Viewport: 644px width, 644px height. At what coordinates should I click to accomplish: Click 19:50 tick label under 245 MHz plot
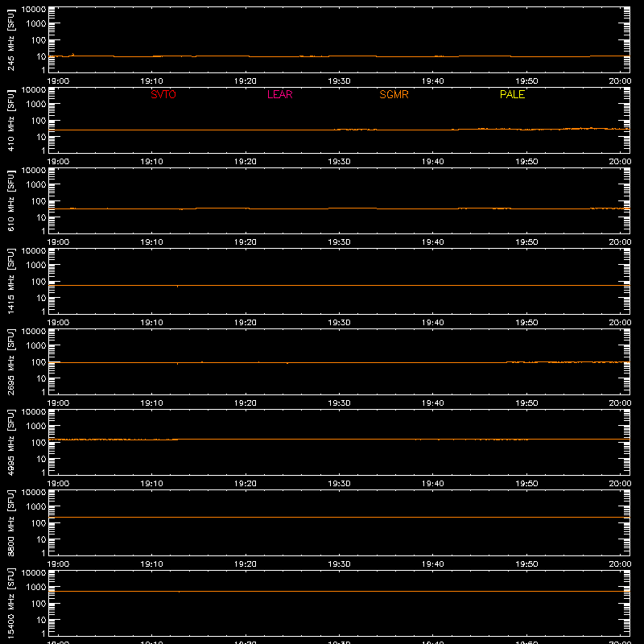coord(526,81)
